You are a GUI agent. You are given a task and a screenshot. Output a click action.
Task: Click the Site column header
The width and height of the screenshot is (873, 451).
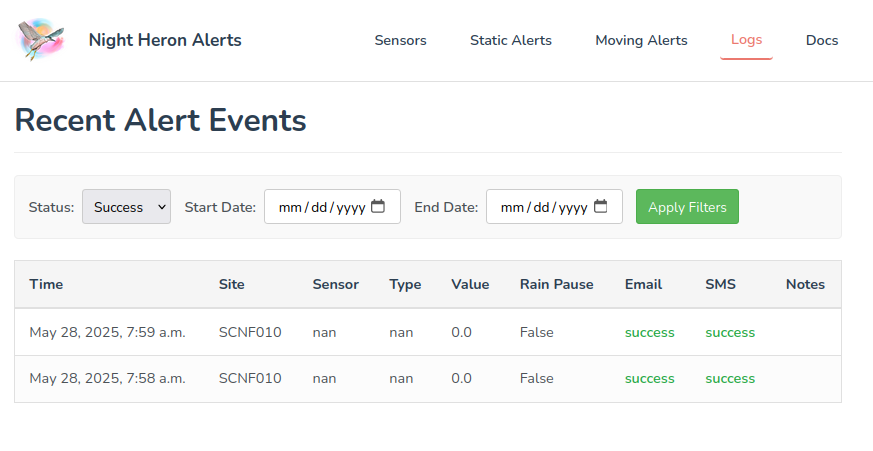click(232, 285)
